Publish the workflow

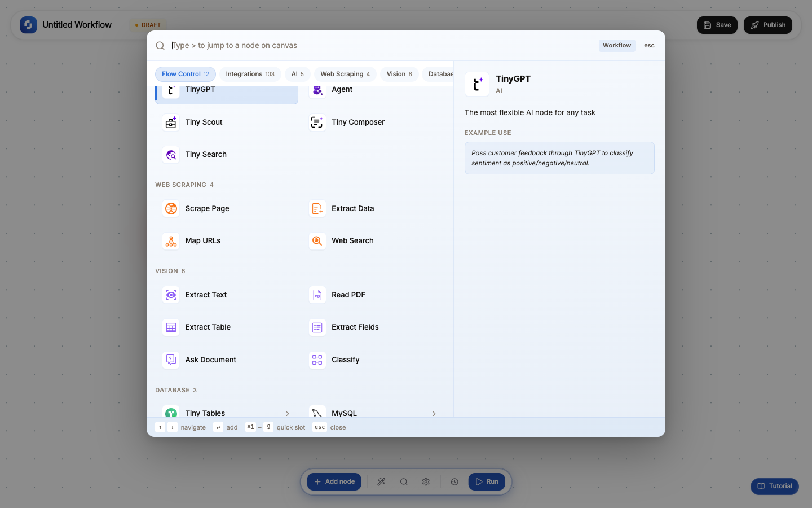[768, 25]
